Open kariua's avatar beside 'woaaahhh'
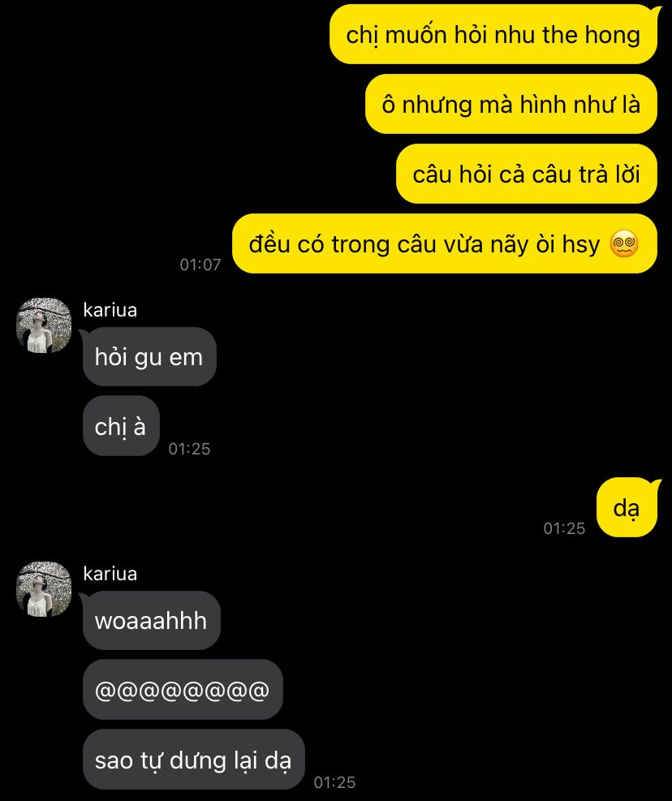Screen dimensions: 672x801 coord(44,589)
